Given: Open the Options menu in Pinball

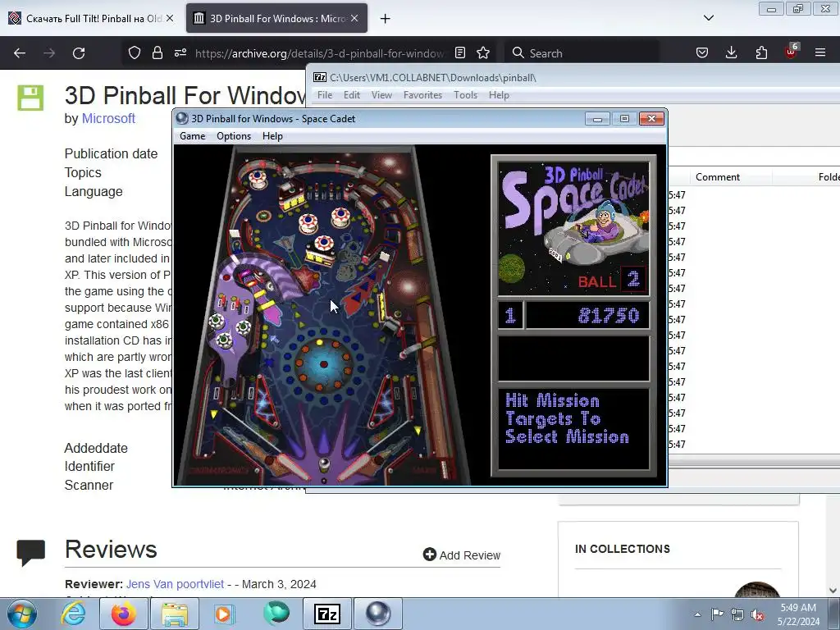Looking at the screenshot, I should [x=234, y=136].
